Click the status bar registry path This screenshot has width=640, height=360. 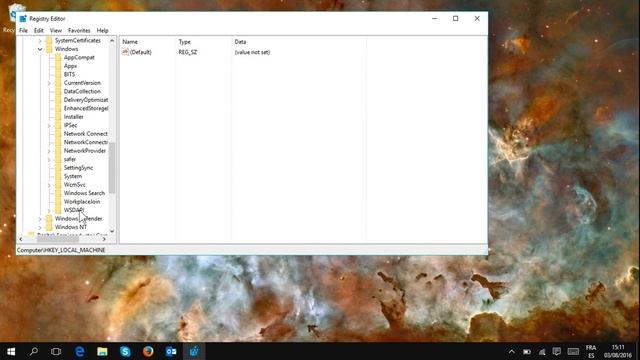61,250
